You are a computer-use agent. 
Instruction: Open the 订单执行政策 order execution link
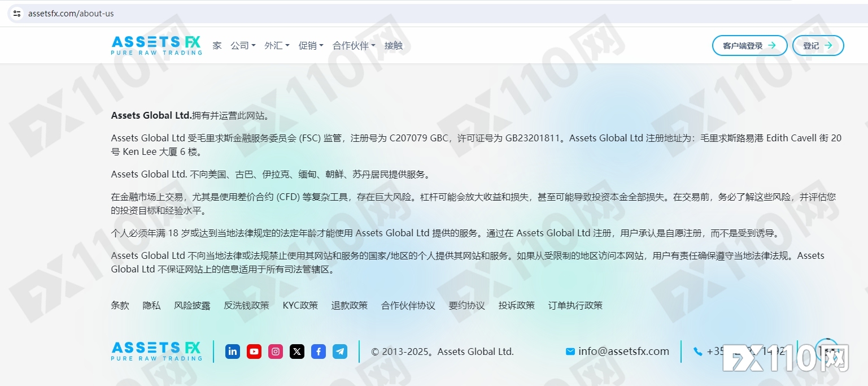coord(575,305)
